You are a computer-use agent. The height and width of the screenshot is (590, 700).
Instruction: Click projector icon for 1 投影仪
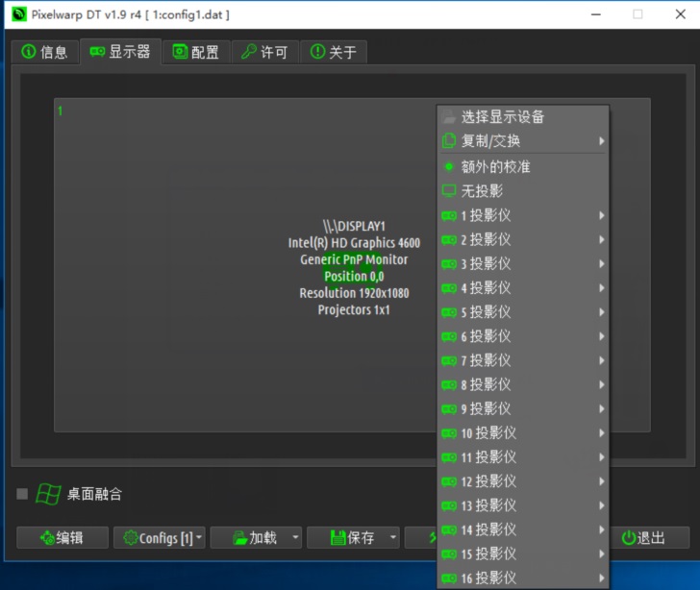[449, 216]
